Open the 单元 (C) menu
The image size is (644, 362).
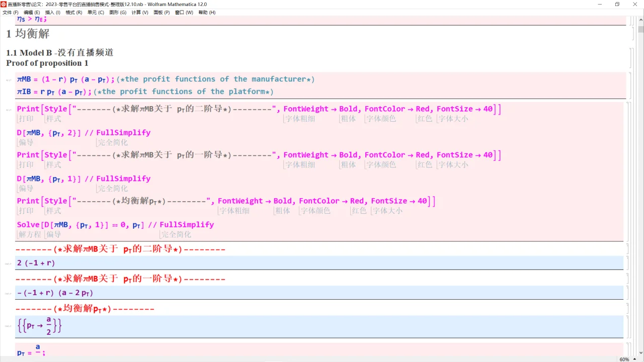pyautogui.click(x=96, y=13)
